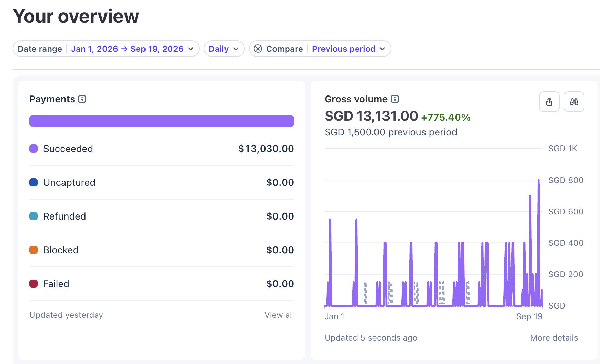Screen dimensions: 600x364
Task: Open More details for Gross volume
Action: tap(554, 338)
